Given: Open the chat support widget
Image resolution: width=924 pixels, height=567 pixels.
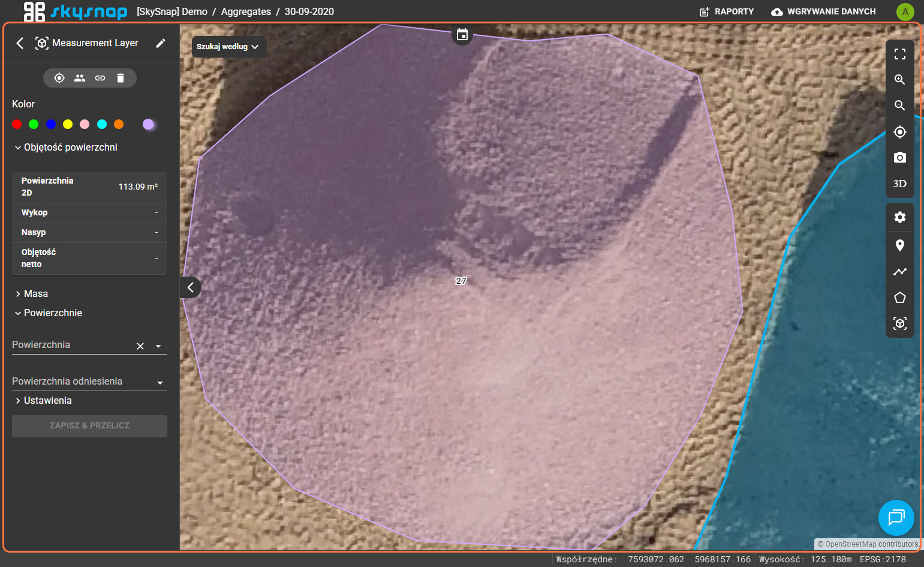Looking at the screenshot, I should click(x=896, y=518).
